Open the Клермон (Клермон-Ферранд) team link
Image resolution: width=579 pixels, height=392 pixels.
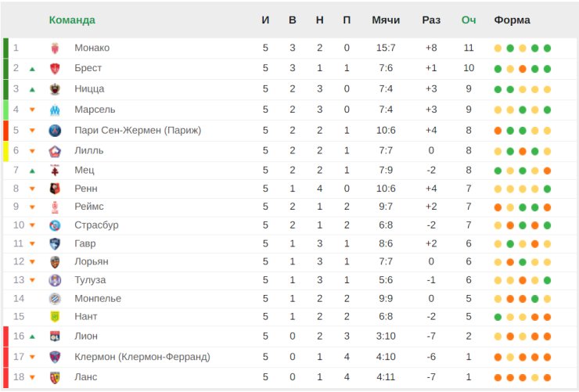(x=142, y=357)
